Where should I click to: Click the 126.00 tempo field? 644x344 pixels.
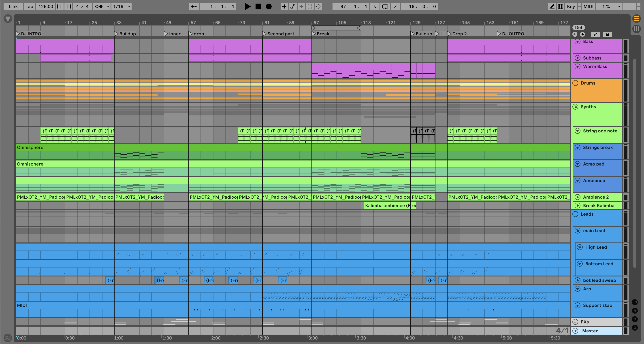[45, 6]
